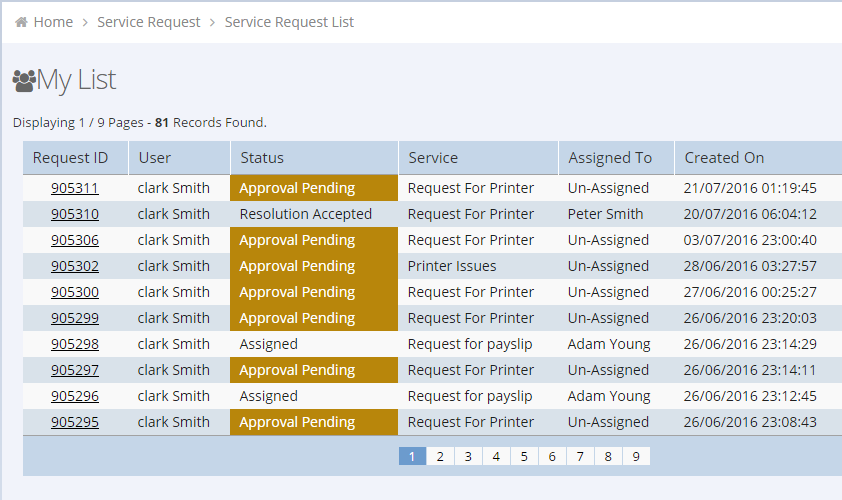Viewport: 842px width, 500px height.
Task: Sort by Request ID column header
Action: tap(70, 158)
